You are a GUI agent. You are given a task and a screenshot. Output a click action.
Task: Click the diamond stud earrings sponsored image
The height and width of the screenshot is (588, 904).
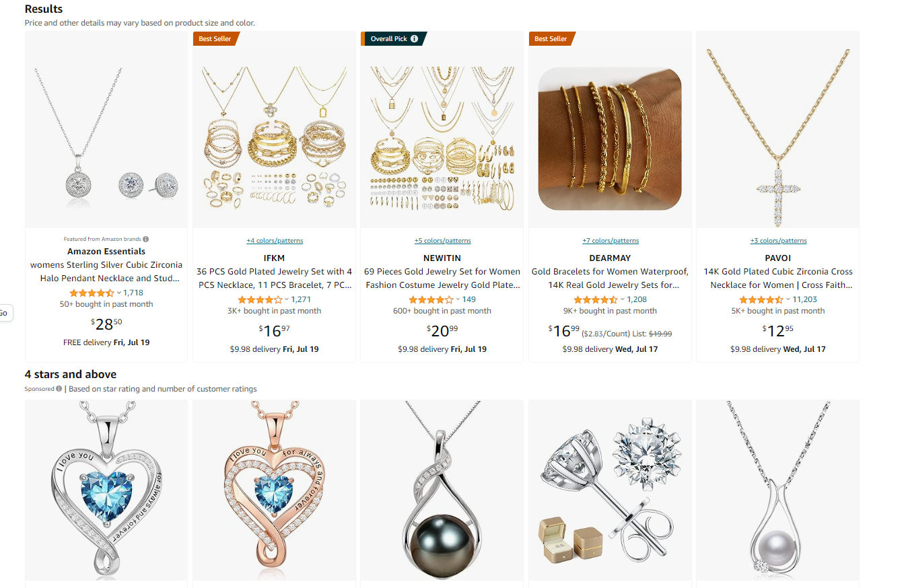611,489
